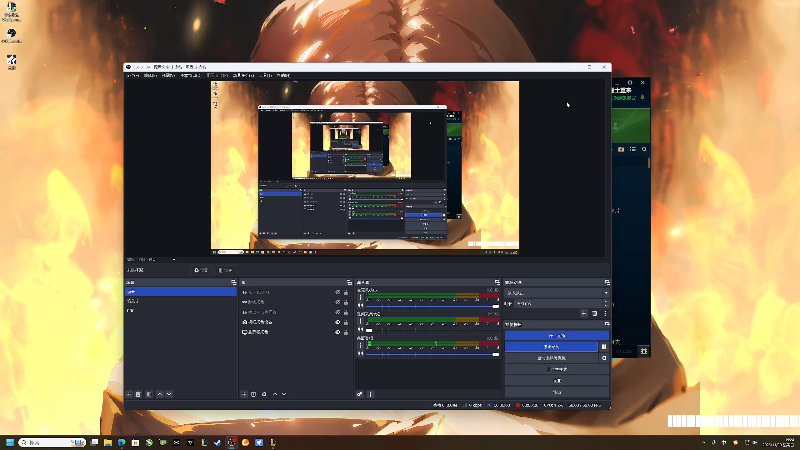The height and width of the screenshot is (450, 800).
Task: Mute the third audio mixer channel
Action: click(x=361, y=354)
